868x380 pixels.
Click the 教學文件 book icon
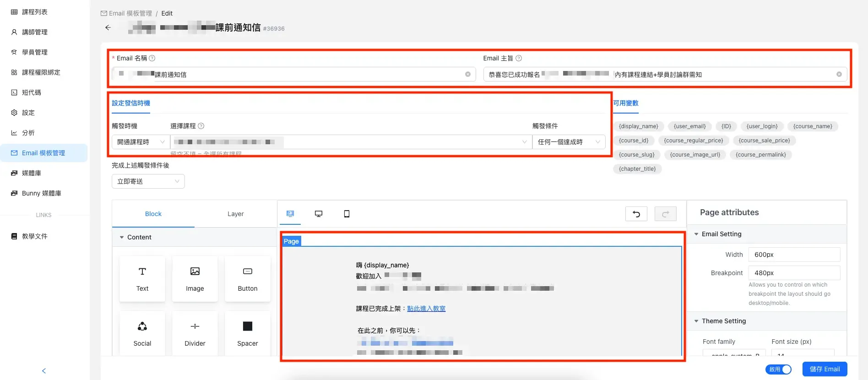tap(14, 236)
